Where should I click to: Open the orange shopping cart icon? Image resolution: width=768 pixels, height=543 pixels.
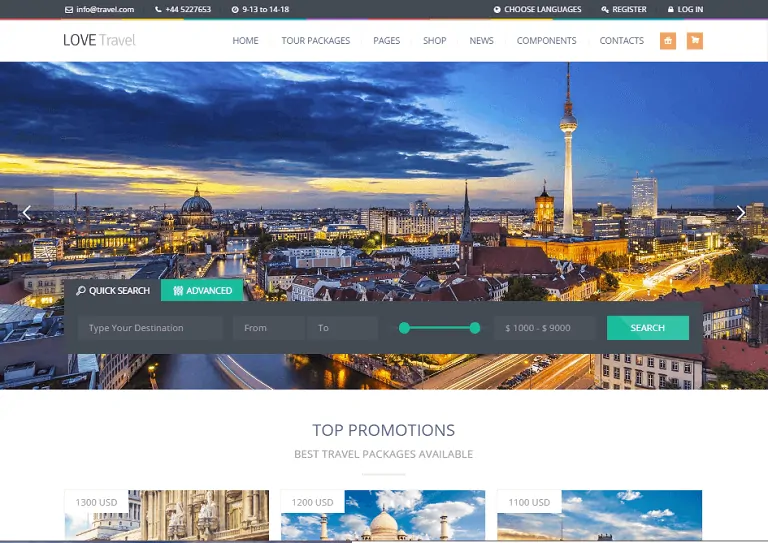[x=695, y=41]
